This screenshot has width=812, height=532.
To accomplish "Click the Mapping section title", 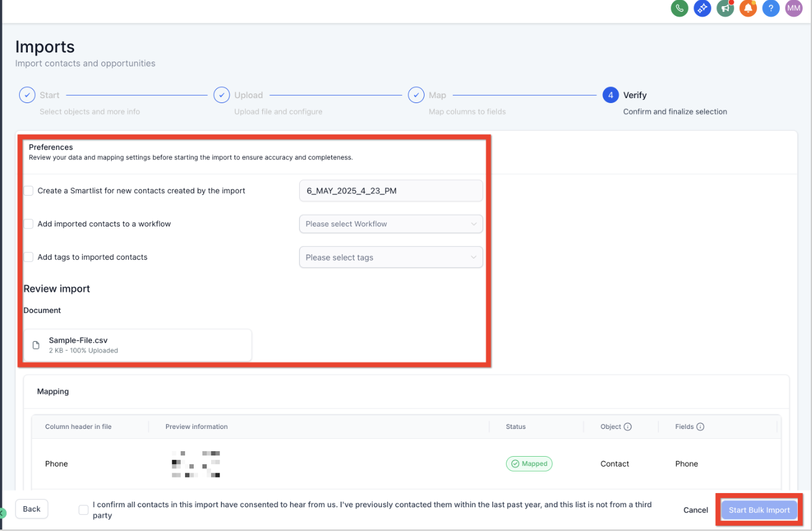I will click(53, 391).
